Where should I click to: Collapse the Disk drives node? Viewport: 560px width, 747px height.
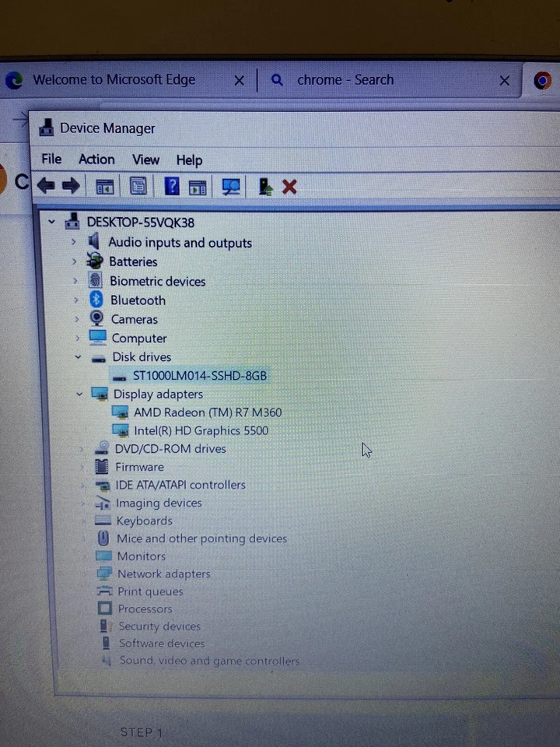[x=78, y=357]
